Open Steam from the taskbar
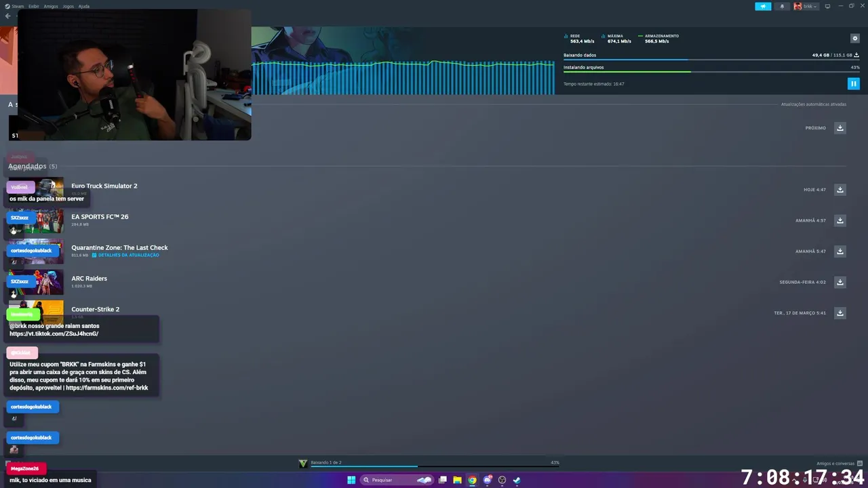Image resolution: width=868 pixels, height=488 pixels. click(517, 480)
